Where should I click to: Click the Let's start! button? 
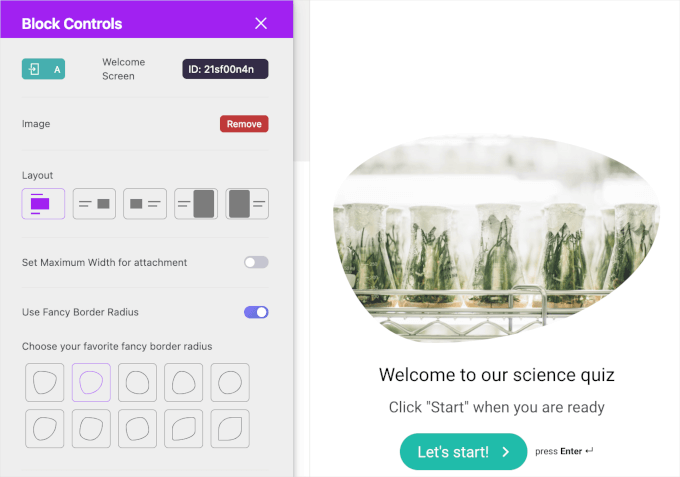pyautogui.click(x=463, y=452)
